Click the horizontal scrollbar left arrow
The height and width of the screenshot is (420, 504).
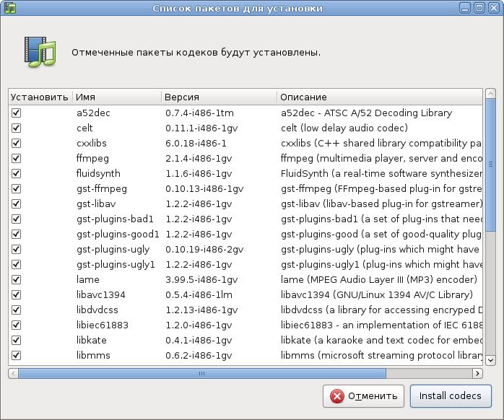13,373
